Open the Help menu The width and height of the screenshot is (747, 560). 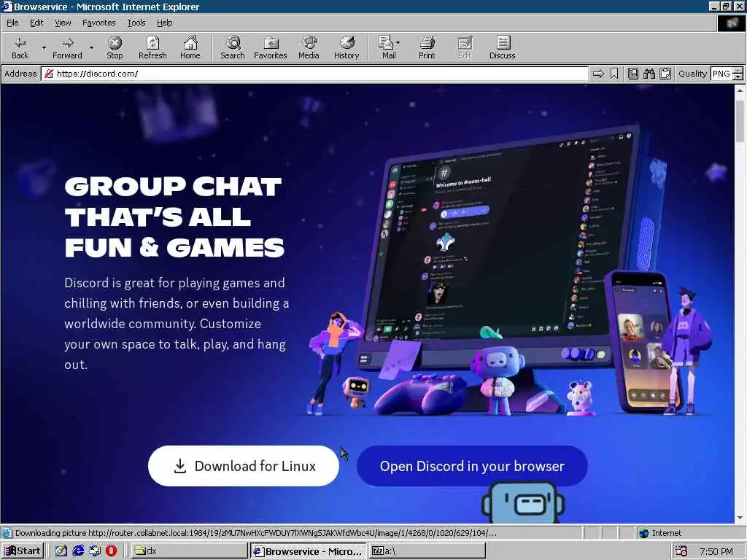(x=164, y=23)
